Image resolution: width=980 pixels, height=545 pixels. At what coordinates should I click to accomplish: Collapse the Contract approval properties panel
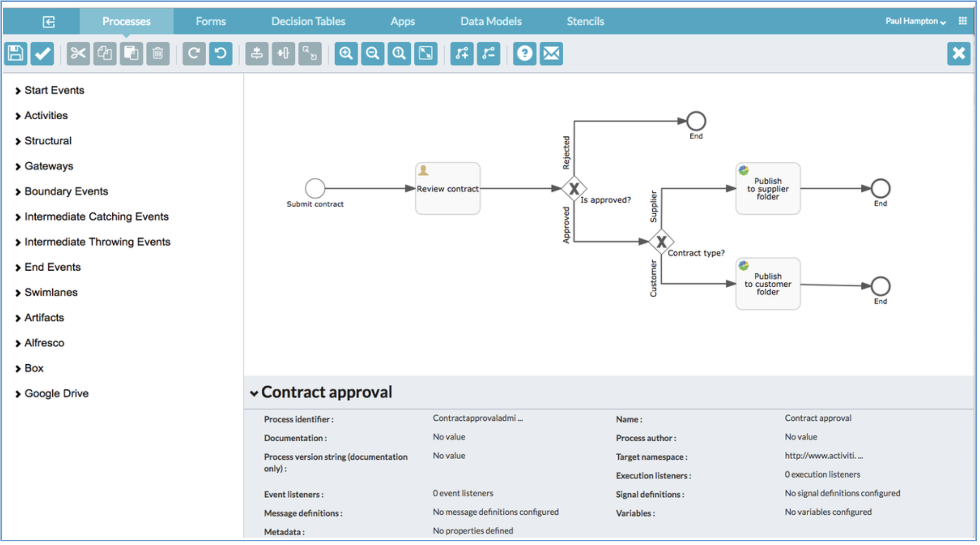pyautogui.click(x=254, y=393)
